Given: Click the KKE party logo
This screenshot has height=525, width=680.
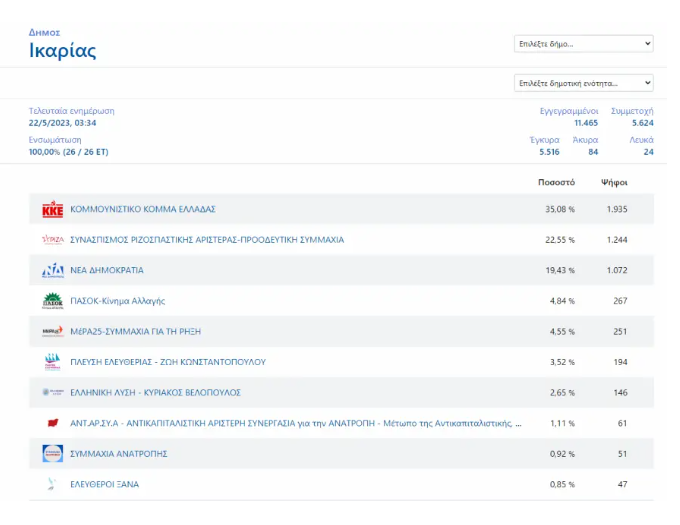Looking at the screenshot, I should (52, 209).
